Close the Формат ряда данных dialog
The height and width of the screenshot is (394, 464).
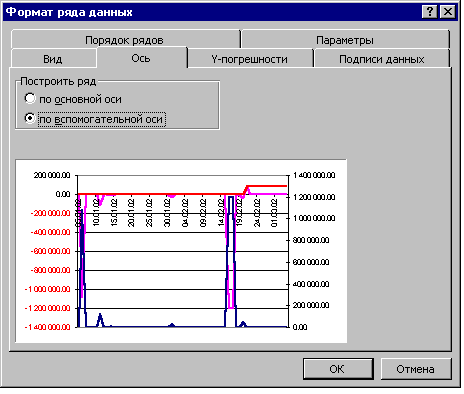(448, 12)
